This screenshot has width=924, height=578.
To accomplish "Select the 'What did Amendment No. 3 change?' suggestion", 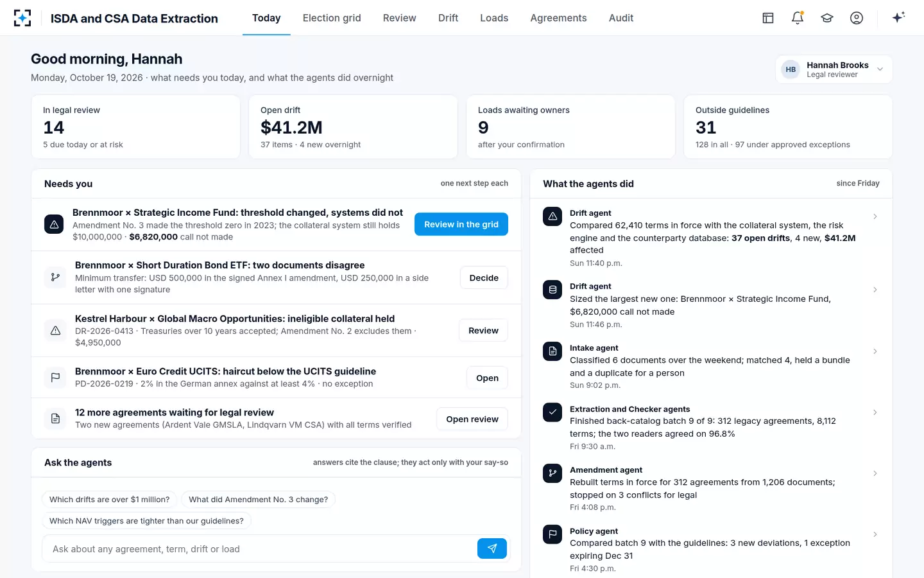I will pyautogui.click(x=259, y=499).
